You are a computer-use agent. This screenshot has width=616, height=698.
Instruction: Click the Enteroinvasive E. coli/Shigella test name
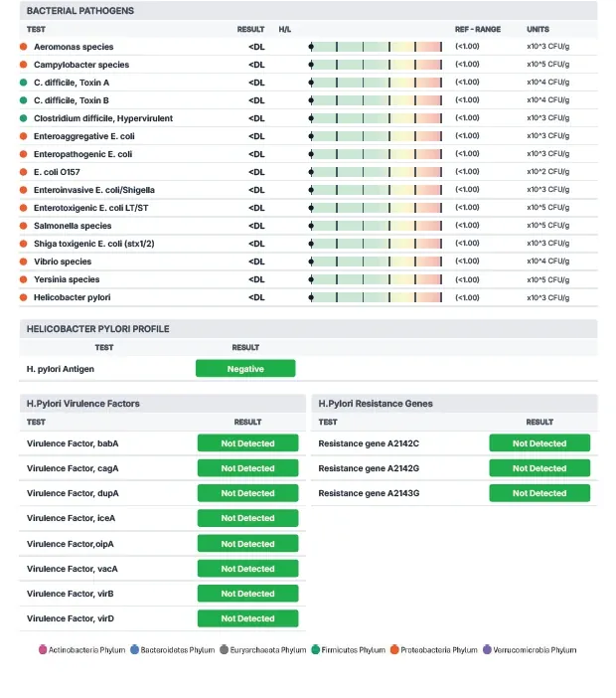click(94, 190)
